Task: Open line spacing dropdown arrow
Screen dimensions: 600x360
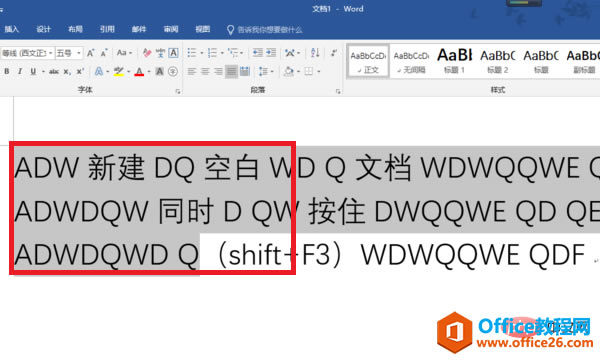Action: pyautogui.click(x=272, y=72)
